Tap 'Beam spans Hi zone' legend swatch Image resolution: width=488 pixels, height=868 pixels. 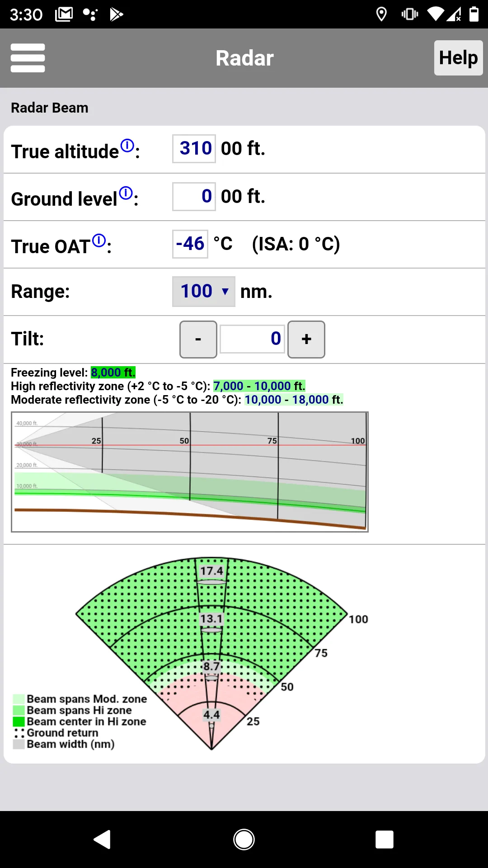click(x=19, y=711)
